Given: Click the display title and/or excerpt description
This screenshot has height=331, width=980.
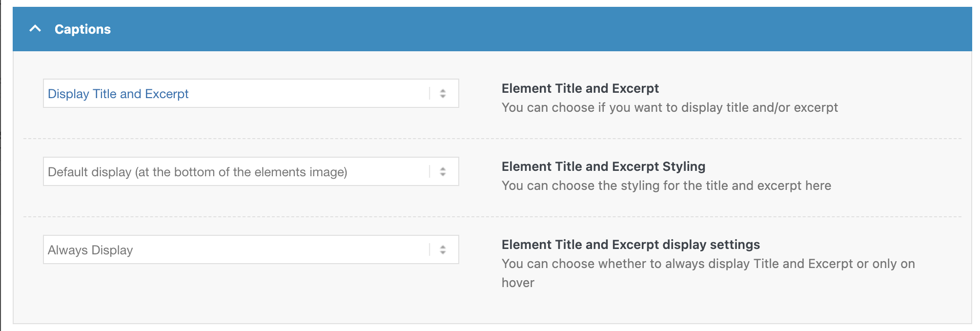Looking at the screenshot, I should pyautogui.click(x=670, y=107).
